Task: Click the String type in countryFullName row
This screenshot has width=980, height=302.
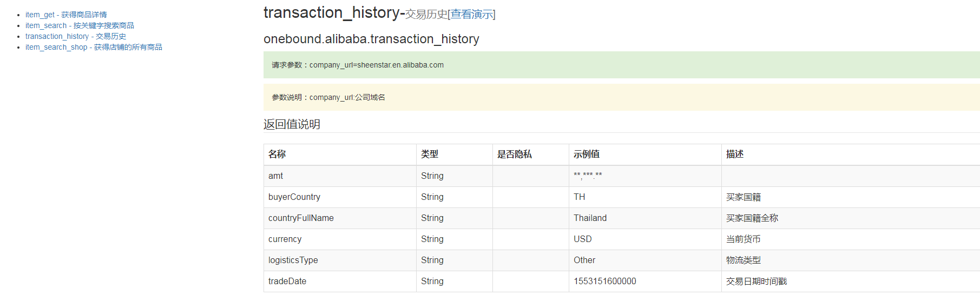Action: coord(432,218)
